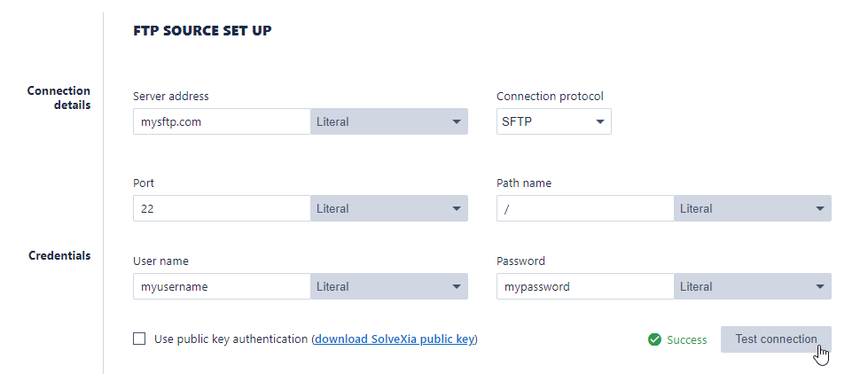868x374 pixels.
Task: Expand the Password Literal dropdown
Action: 752,286
